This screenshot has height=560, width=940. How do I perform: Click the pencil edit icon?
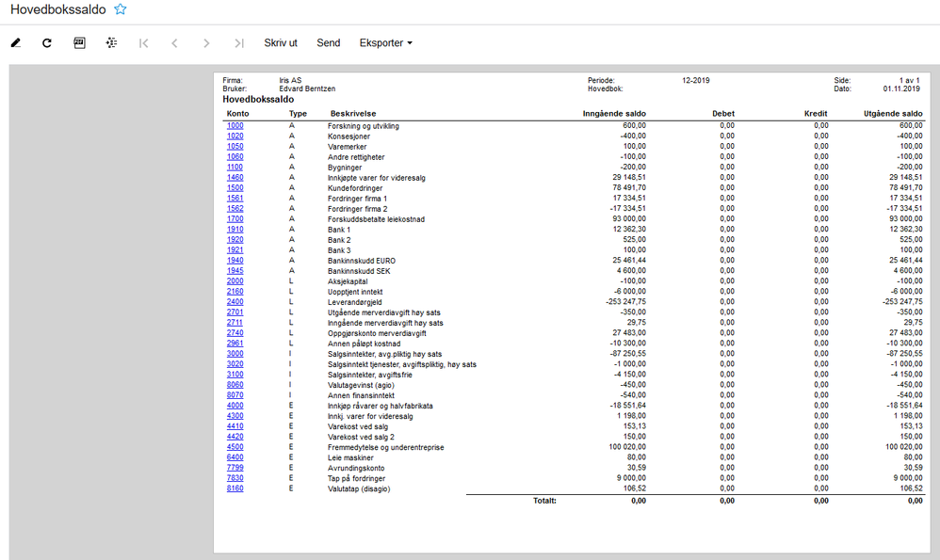pyautogui.click(x=16, y=43)
